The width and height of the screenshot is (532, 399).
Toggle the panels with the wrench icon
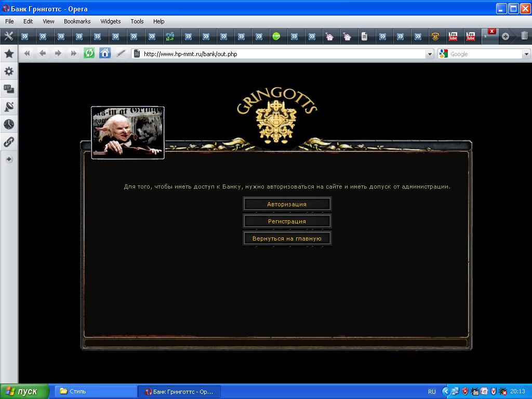click(x=9, y=36)
